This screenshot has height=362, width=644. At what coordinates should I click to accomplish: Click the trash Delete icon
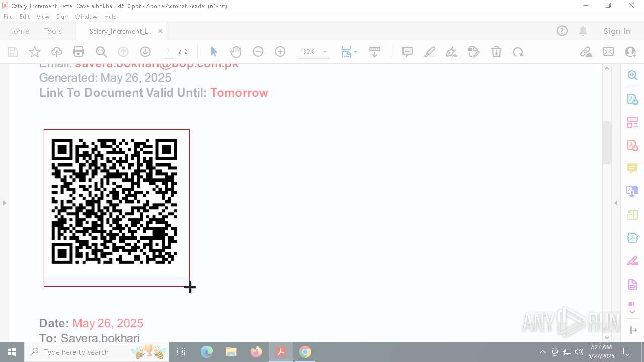[x=496, y=52]
